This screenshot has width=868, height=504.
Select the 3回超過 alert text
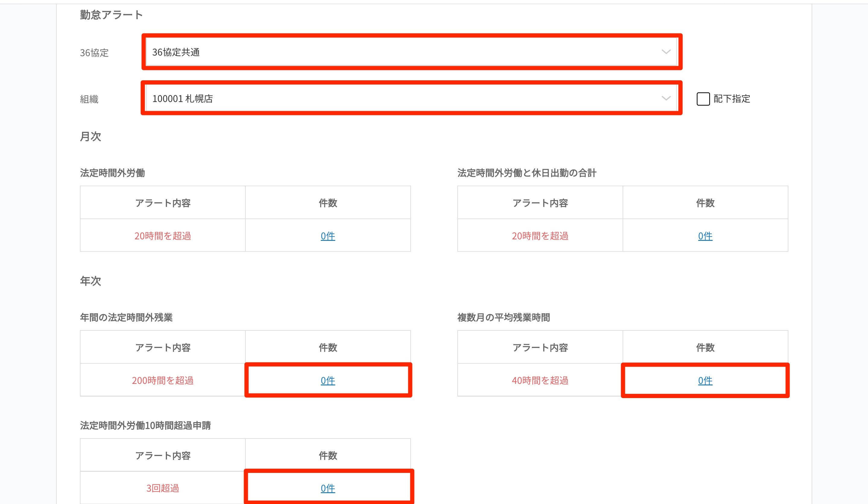163,488
